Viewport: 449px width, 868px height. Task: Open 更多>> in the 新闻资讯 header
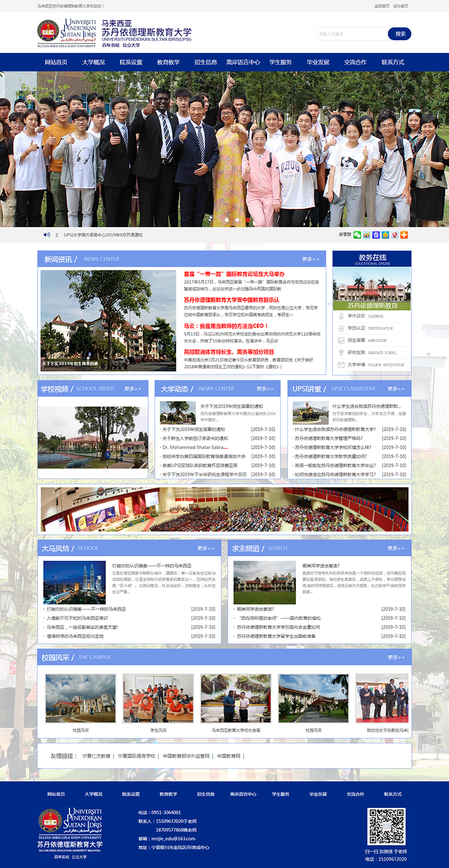coord(310,259)
